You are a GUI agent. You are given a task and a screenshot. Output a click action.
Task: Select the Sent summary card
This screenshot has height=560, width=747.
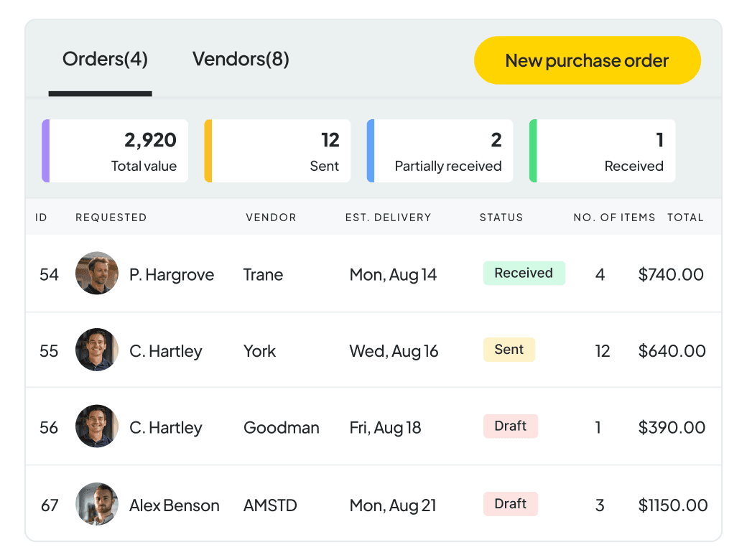tap(277, 151)
